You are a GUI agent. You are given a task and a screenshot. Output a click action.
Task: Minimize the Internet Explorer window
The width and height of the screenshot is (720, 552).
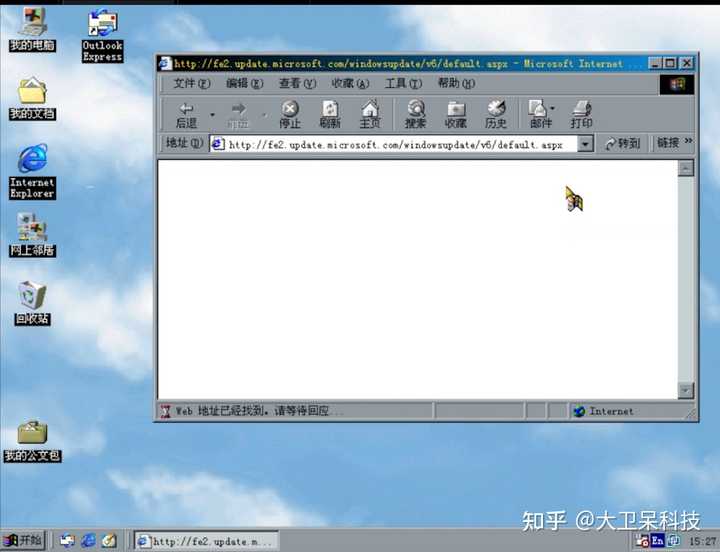656,63
